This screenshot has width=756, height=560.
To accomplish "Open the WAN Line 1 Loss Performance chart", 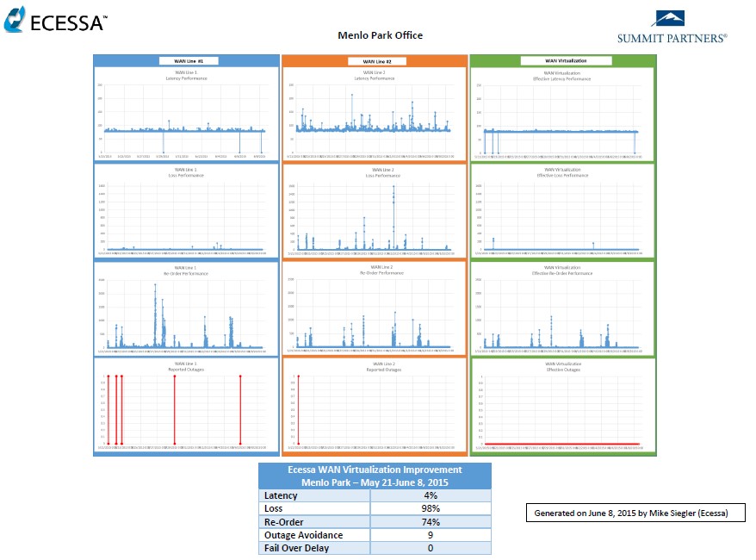I will click(186, 211).
